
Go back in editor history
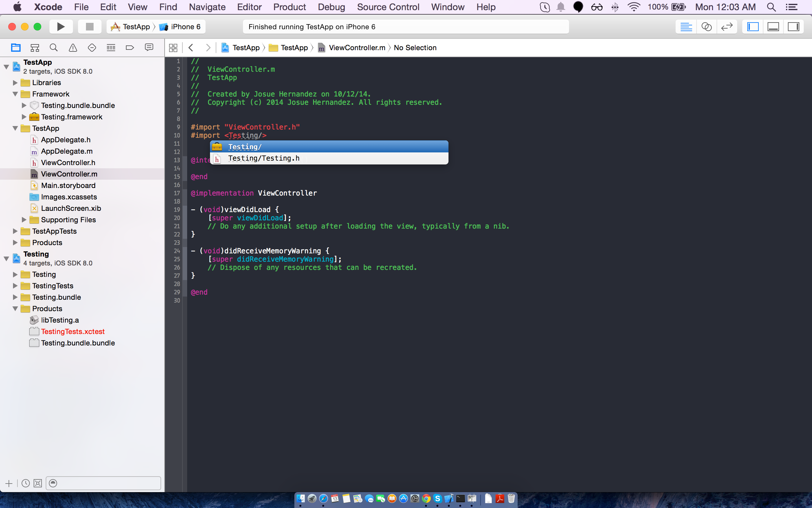point(191,48)
